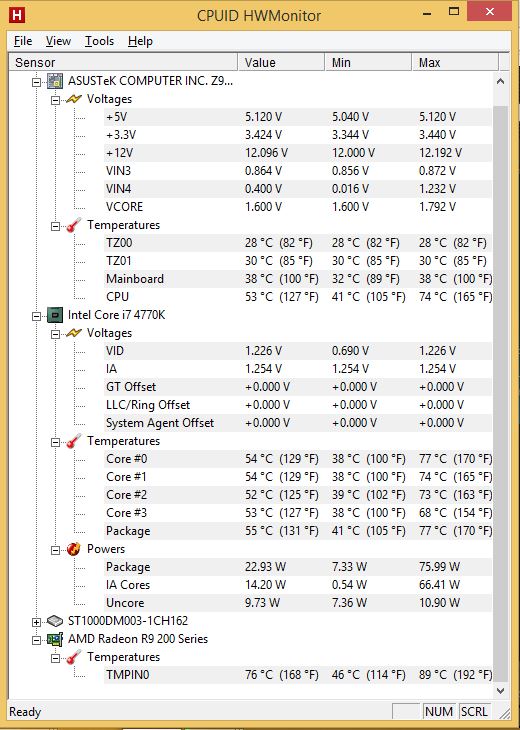
Task: Open the View menu
Action: [x=58, y=41]
